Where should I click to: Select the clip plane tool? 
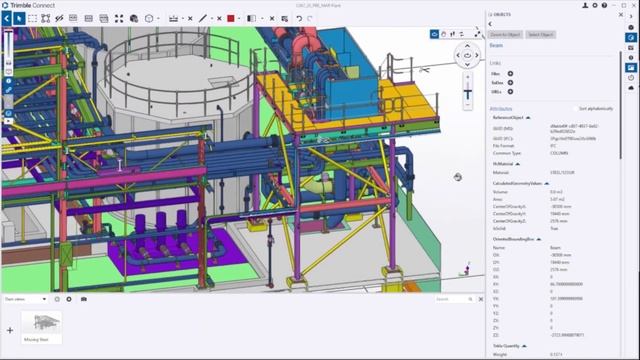[x=252, y=18]
